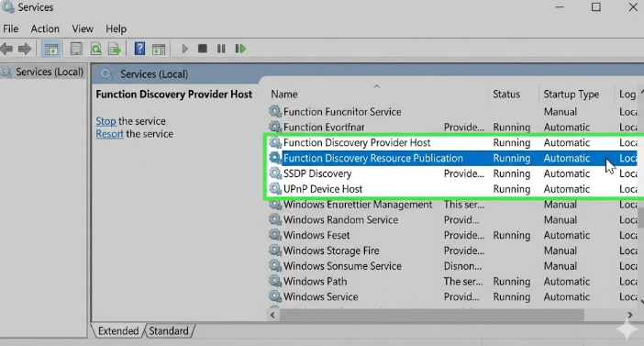
Task: Select the SSDP Discovery service name
Action: [317, 173]
